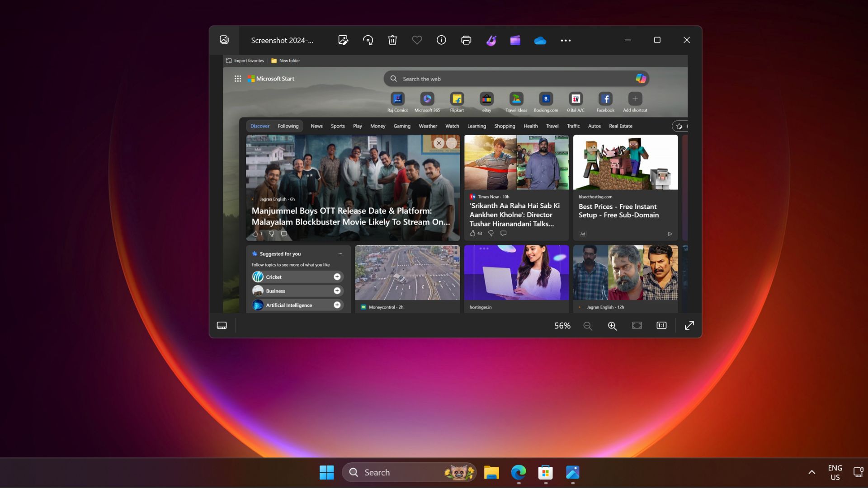Click the favorites/heart icon in toolbar
868x488 pixels.
(417, 40)
